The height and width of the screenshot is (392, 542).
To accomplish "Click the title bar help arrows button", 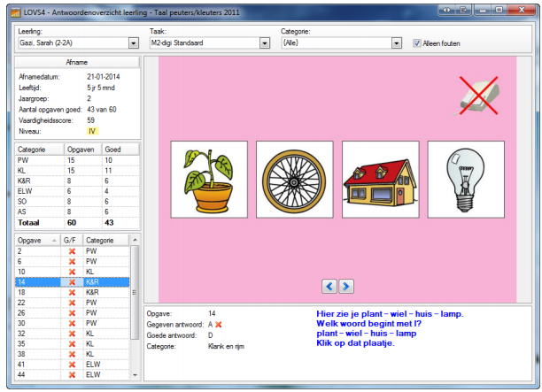I will 447,10.
